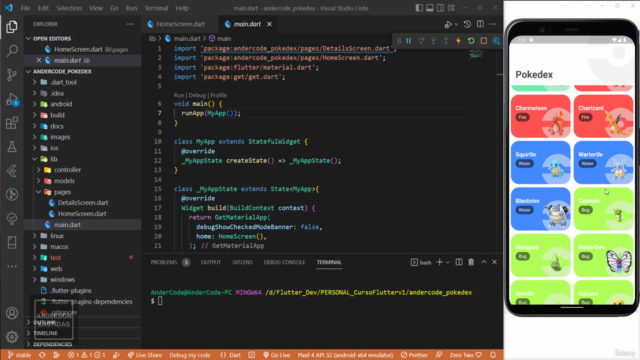Trigger Flutter Hot Reload lightning icon

458,41
